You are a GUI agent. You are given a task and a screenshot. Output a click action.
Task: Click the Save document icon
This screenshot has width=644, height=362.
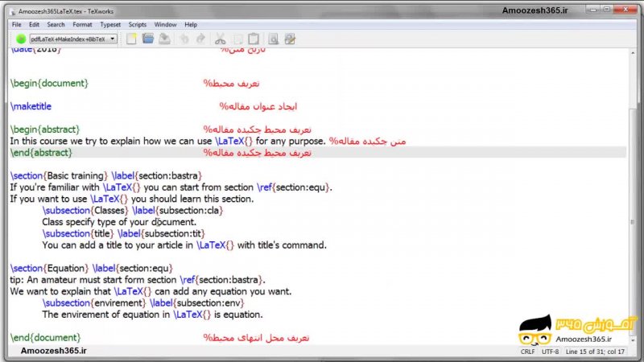pos(164,39)
